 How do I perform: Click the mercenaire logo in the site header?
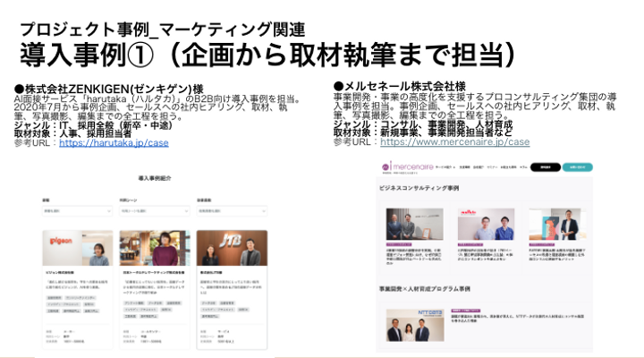pos(408,166)
